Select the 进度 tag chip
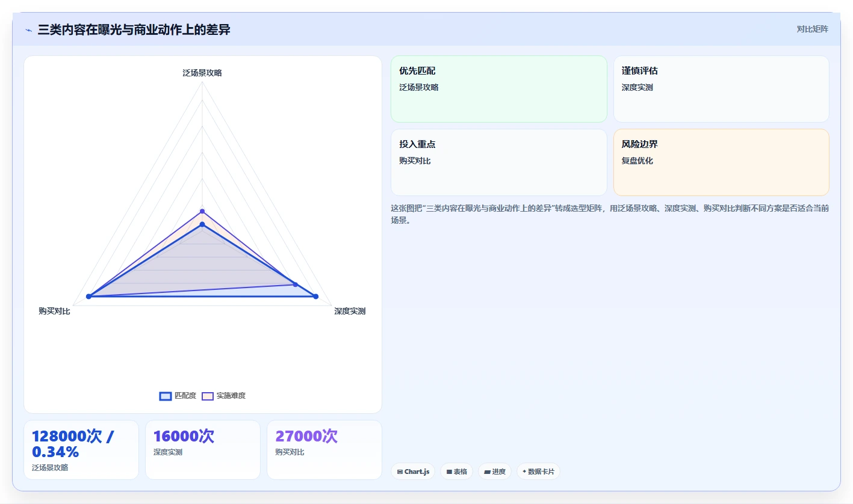 pyautogui.click(x=495, y=472)
